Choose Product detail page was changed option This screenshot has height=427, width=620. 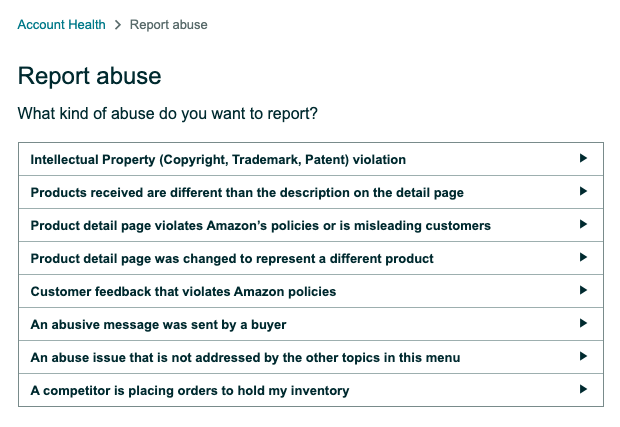232,259
